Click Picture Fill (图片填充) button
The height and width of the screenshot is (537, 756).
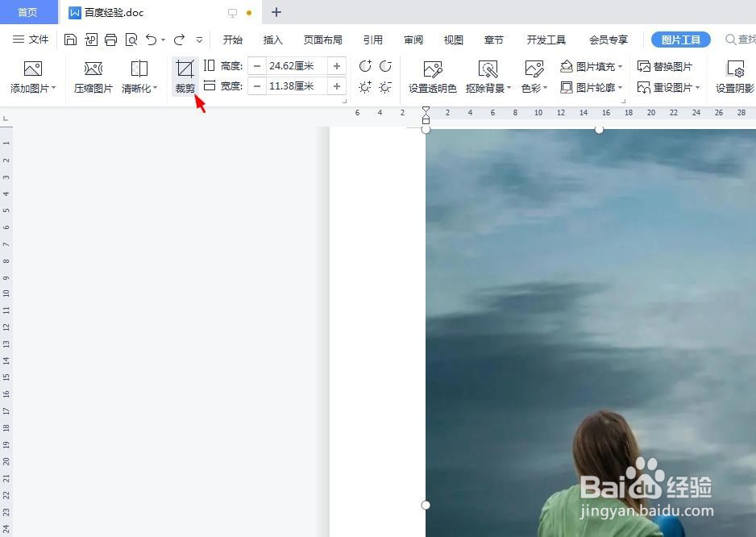click(x=588, y=66)
